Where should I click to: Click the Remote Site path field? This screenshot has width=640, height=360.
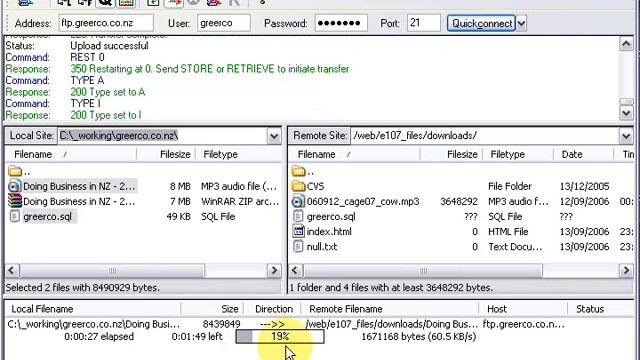[485, 136]
